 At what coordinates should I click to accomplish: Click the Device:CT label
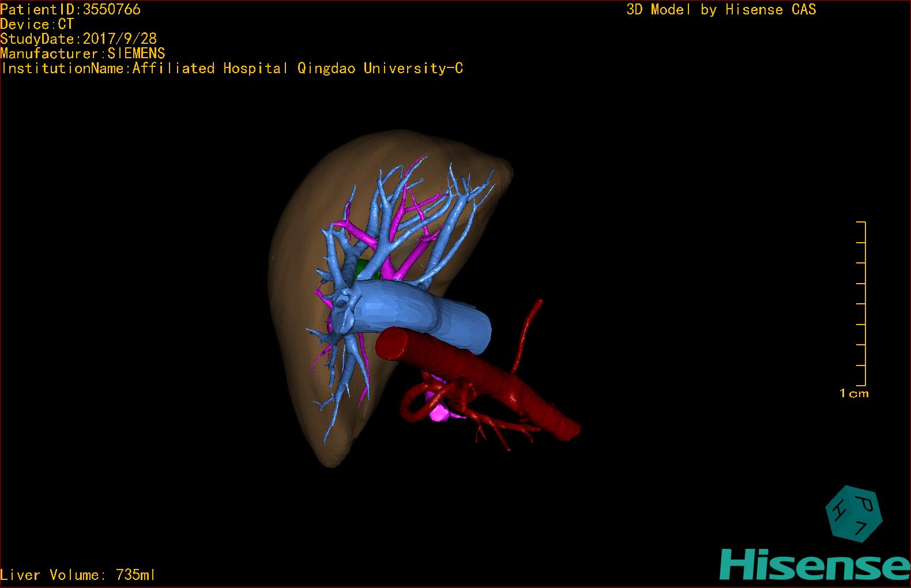click(x=37, y=24)
